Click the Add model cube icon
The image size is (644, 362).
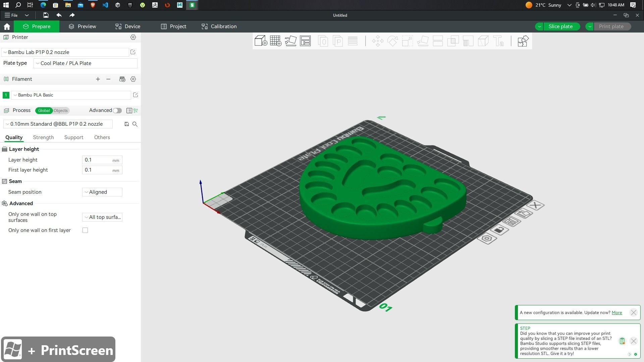click(261, 41)
